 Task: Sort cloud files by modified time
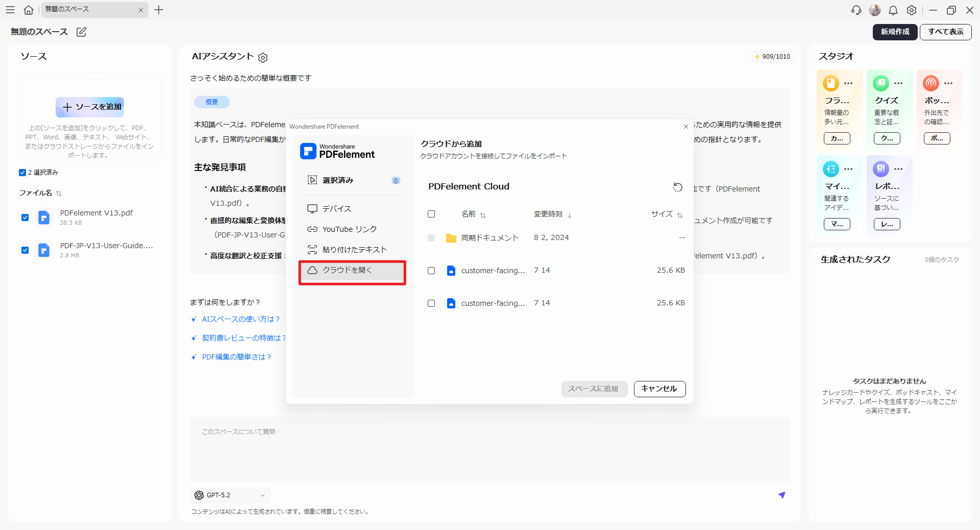click(570, 215)
